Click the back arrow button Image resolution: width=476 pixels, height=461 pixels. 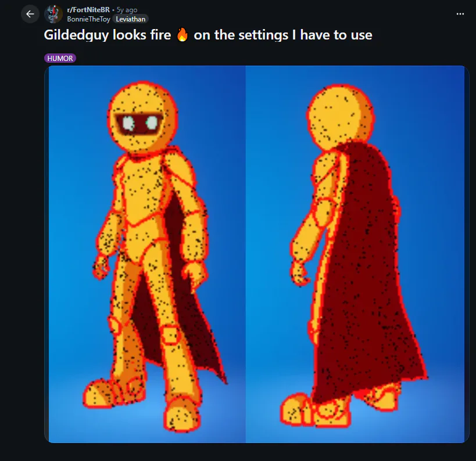(x=30, y=14)
